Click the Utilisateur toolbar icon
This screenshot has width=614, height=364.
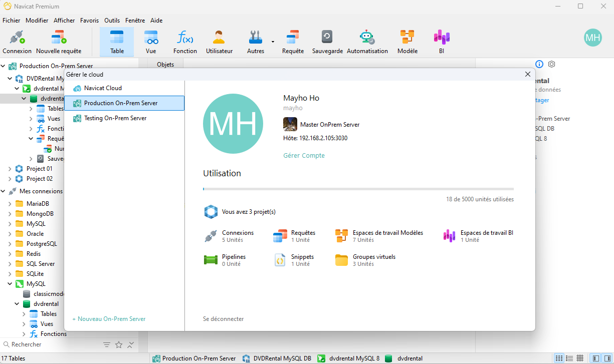pyautogui.click(x=219, y=42)
